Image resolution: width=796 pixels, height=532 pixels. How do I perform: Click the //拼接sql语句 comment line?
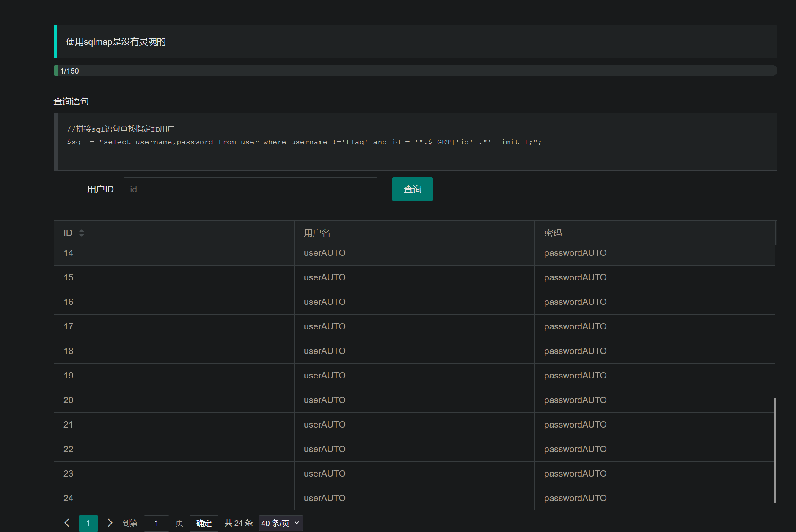121,129
